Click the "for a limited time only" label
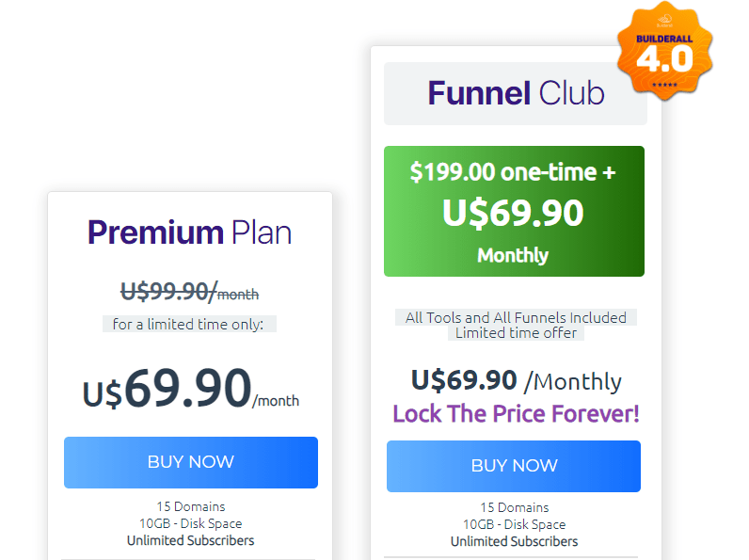This screenshot has width=749, height=560. 189,325
